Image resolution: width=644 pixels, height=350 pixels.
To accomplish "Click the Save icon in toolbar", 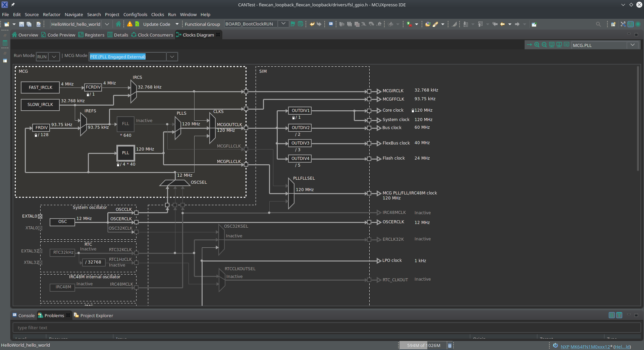I will coord(21,24).
